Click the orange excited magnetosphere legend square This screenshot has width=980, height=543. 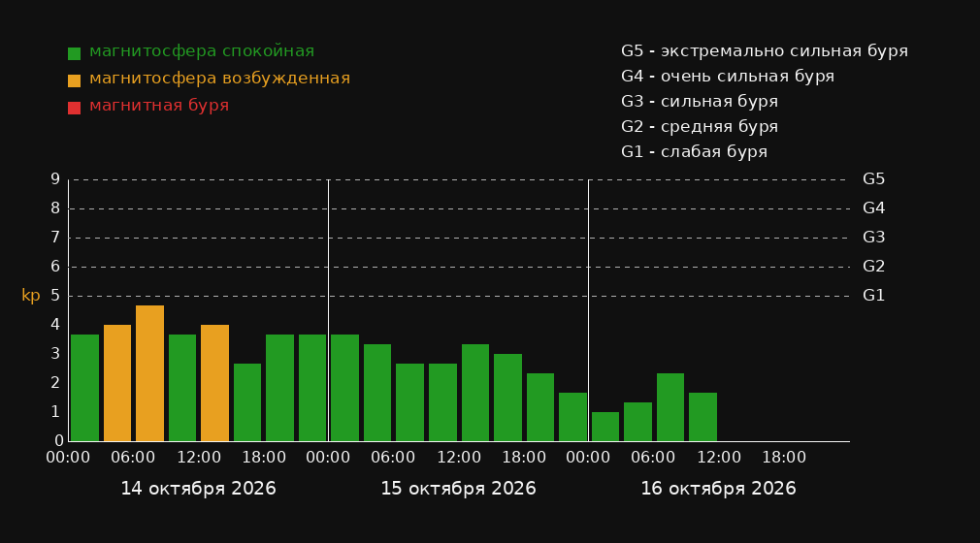point(74,80)
